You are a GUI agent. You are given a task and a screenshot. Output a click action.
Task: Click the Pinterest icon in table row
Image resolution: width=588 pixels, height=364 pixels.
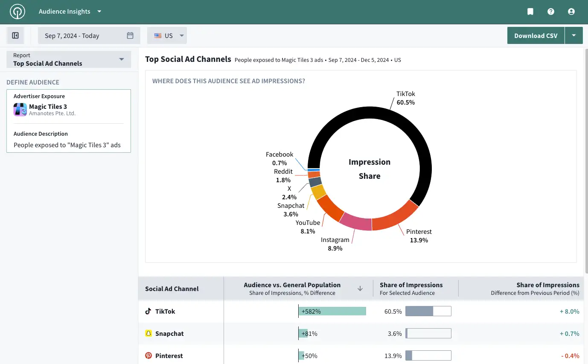[148, 355]
